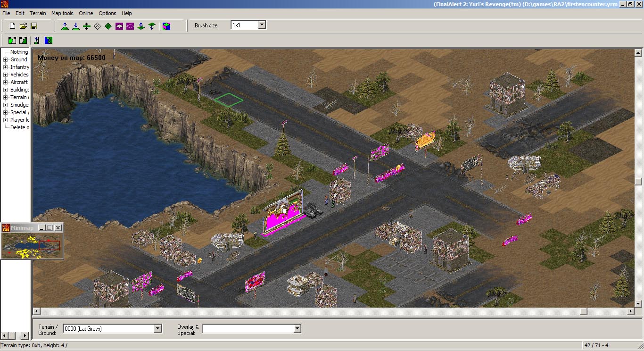Open the File menu
Viewport: 644px width, 351px height.
pyautogui.click(x=6, y=13)
